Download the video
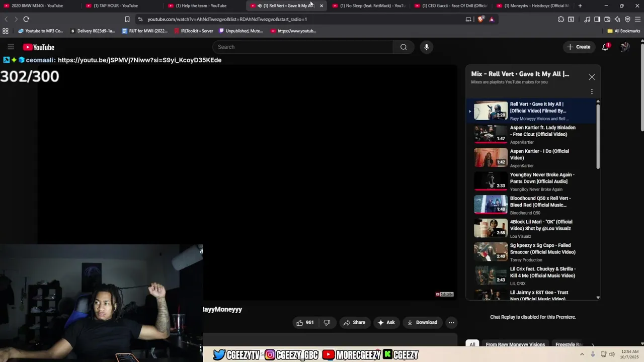 (422, 322)
